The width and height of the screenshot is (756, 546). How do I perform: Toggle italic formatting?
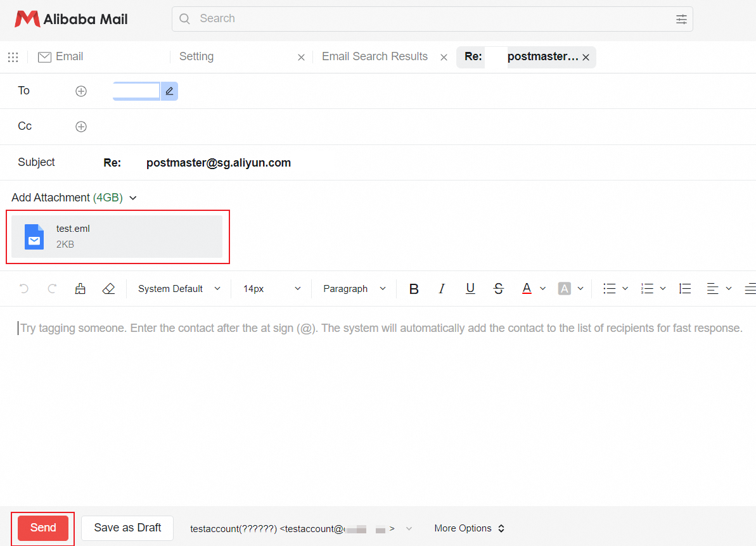point(441,289)
